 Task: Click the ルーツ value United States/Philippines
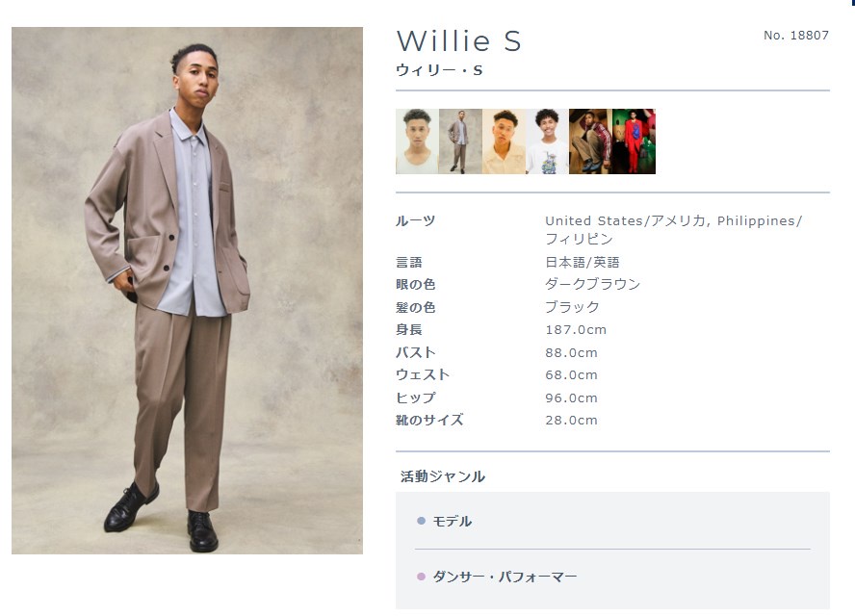click(x=673, y=229)
